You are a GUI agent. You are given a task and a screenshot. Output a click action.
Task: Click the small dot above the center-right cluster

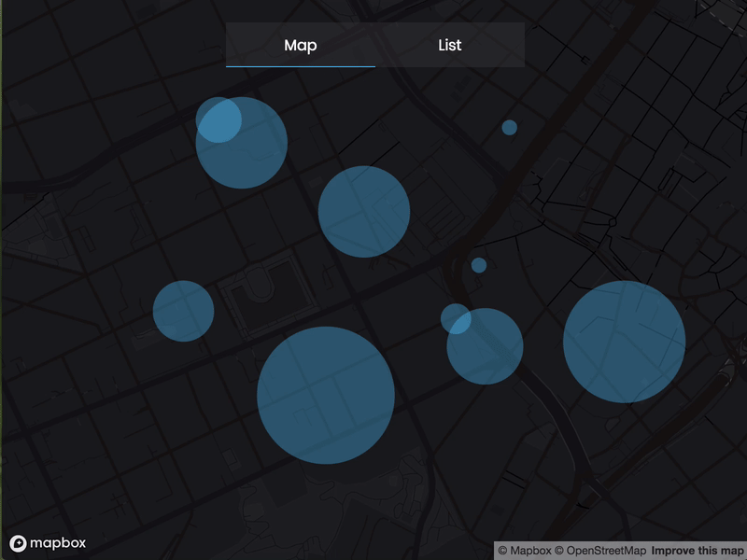point(479,266)
